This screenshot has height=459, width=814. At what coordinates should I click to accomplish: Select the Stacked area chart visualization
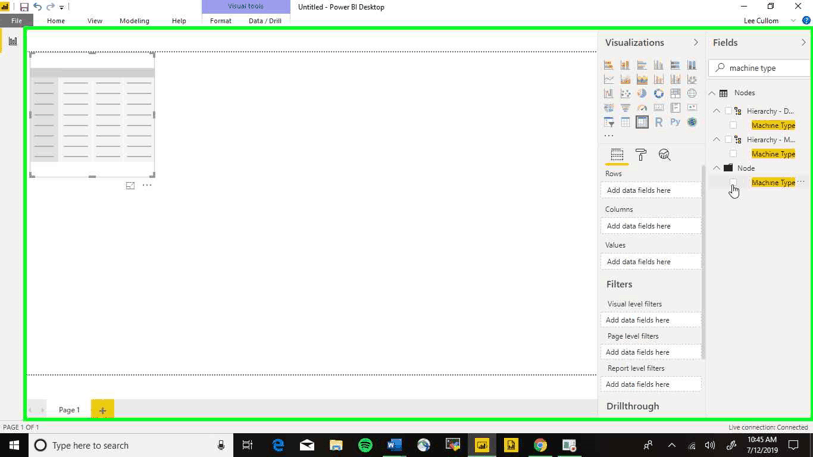pyautogui.click(x=642, y=79)
